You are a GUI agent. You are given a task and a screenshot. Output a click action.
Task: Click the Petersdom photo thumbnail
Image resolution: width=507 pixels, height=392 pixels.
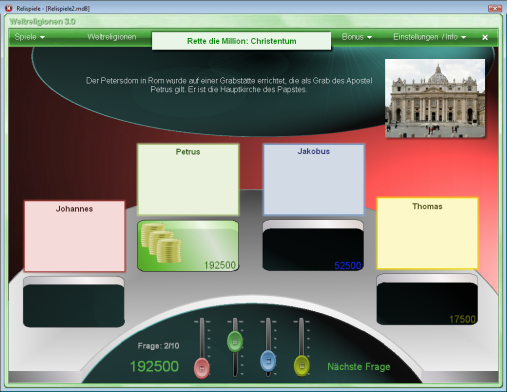tap(435, 98)
